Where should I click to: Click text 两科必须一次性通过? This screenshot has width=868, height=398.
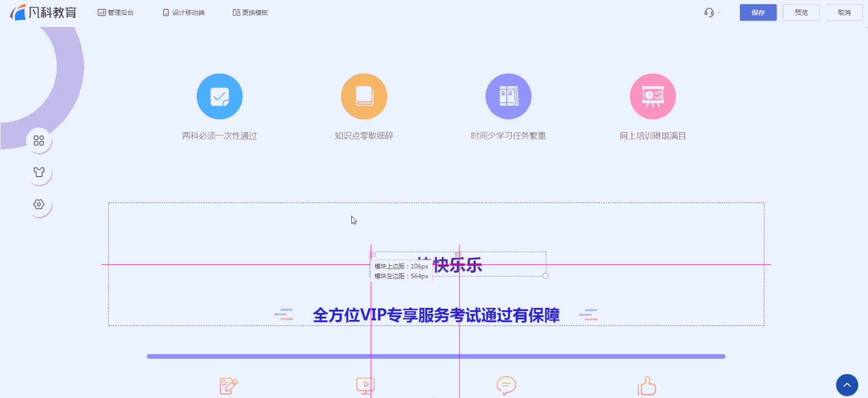(x=220, y=136)
